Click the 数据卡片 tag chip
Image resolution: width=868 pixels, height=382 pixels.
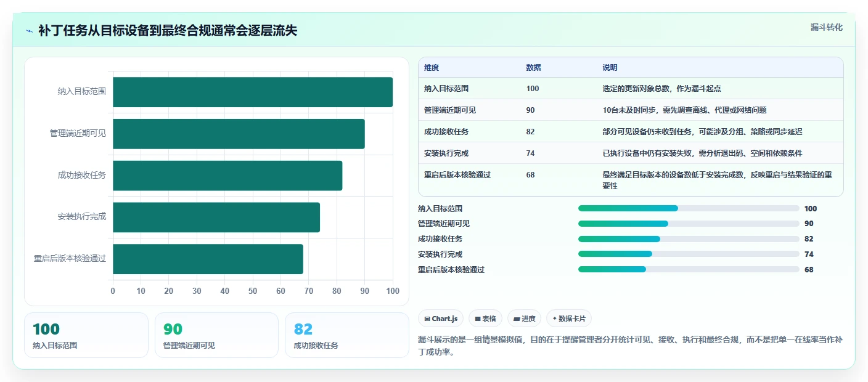tap(568, 319)
